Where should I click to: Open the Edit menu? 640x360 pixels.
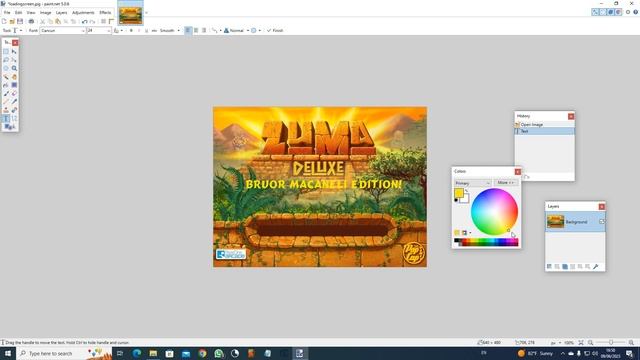18,13
